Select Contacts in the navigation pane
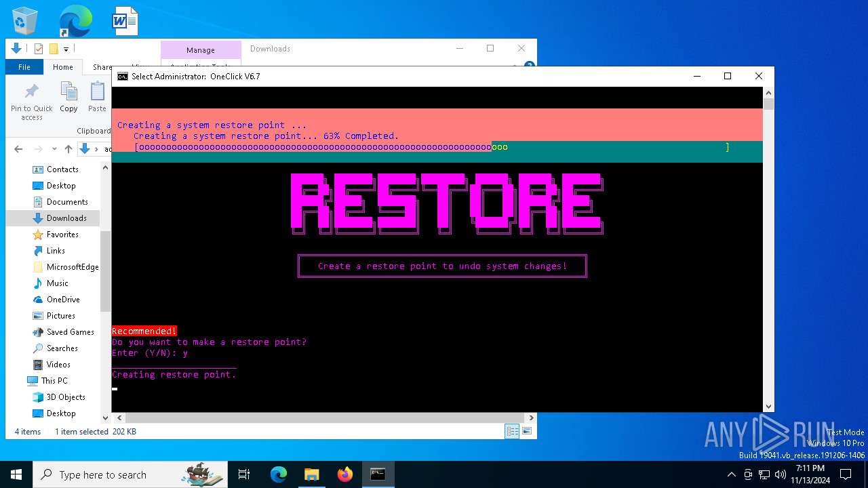The image size is (868, 488). [x=62, y=169]
